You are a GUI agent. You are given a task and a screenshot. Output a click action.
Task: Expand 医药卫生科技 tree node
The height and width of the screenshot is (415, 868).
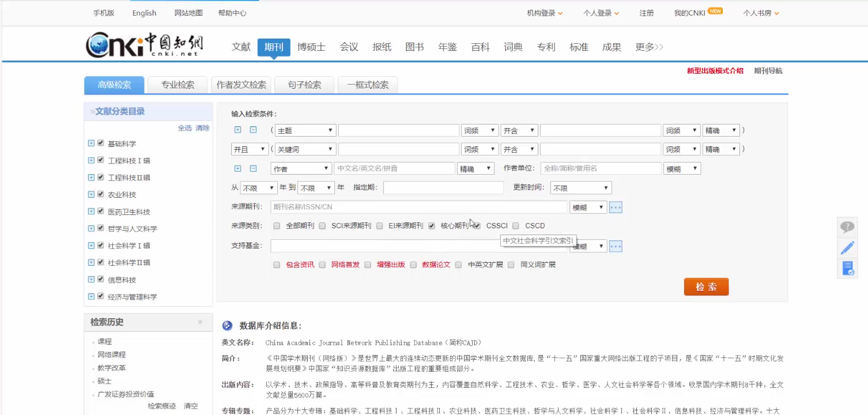[x=91, y=211]
